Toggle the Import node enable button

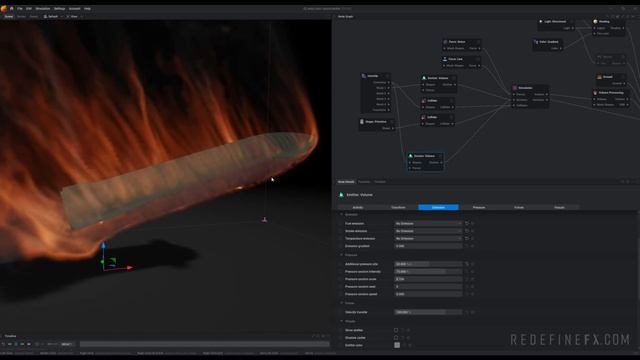pyautogui.click(x=387, y=76)
